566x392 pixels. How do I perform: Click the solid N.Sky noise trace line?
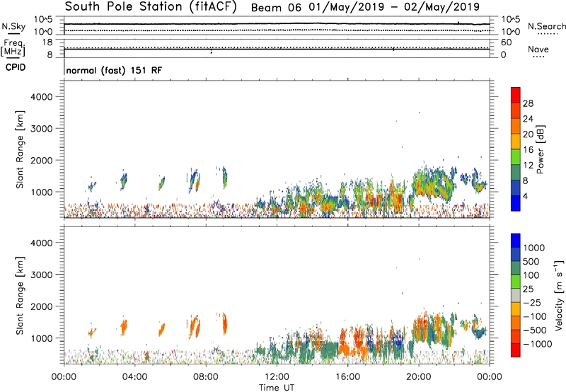(277, 24)
